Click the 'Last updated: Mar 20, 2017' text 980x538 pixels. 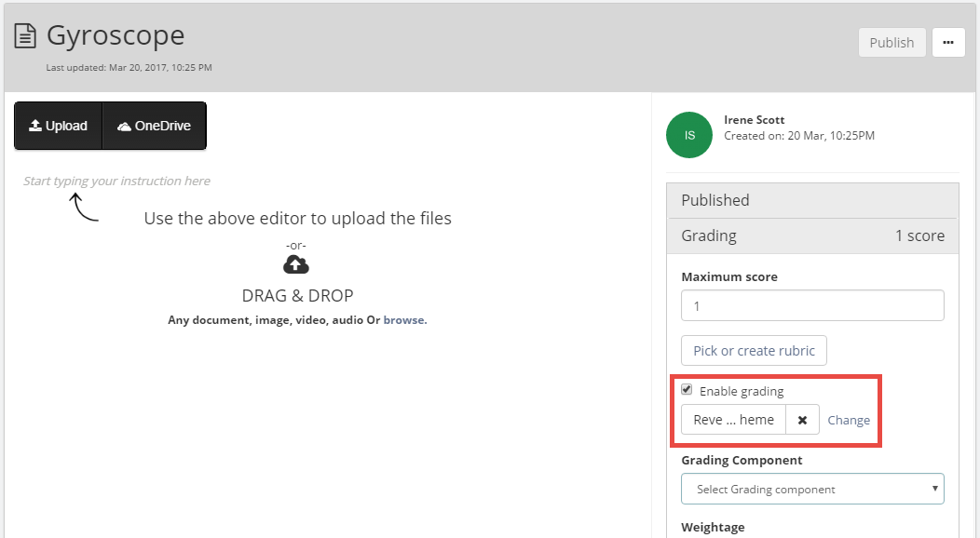[129, 67]
